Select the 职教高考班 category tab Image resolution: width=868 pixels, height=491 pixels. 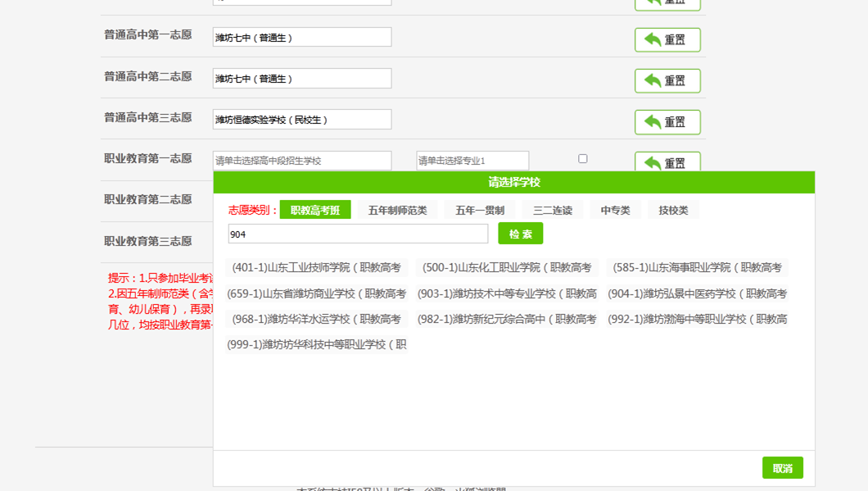pyautogui.click(x=315, y=210)
